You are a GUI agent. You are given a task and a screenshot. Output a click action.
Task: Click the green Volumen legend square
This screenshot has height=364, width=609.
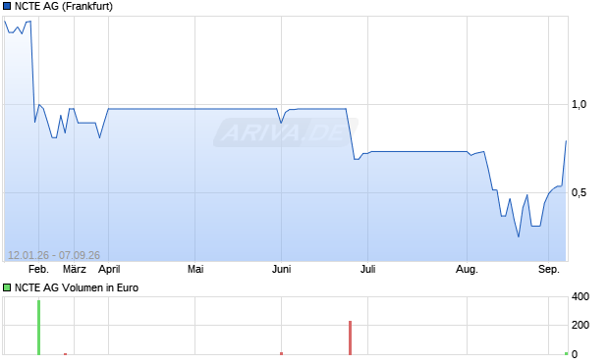click(7, 287)
